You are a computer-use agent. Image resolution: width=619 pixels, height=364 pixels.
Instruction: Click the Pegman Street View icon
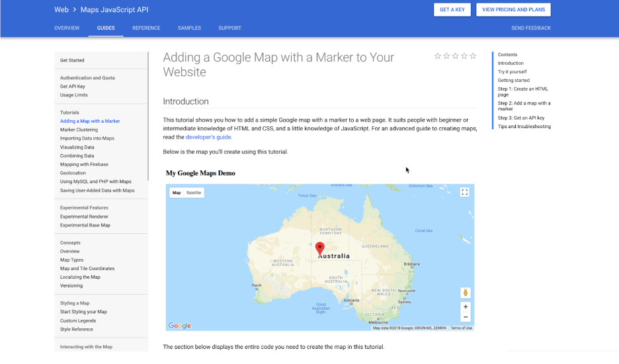[x=466, y=293]
